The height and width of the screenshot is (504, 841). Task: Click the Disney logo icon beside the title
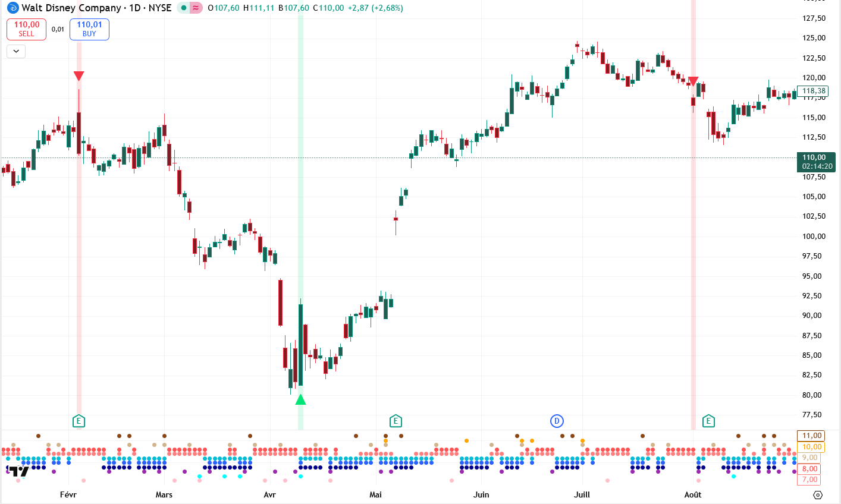pyautogui.click(x=12, y=8)
